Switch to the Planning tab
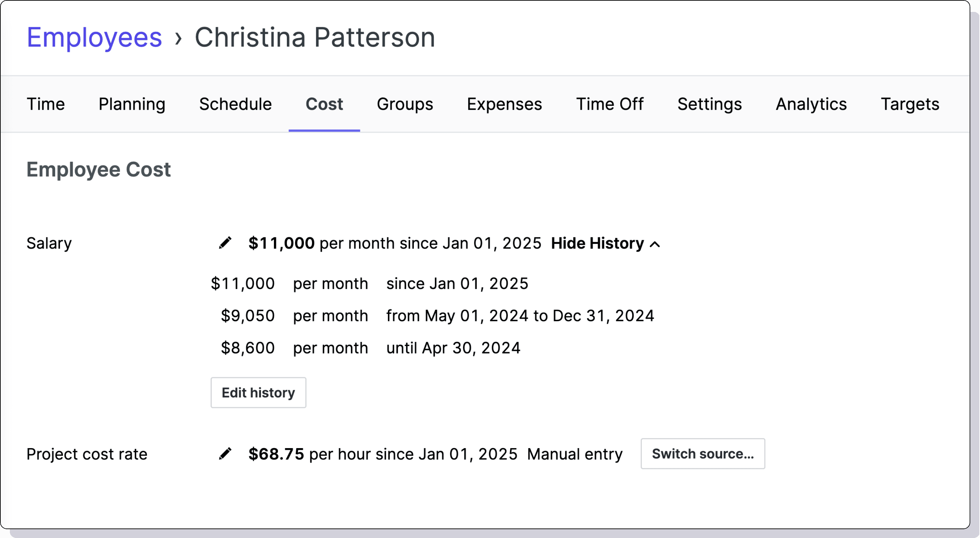Viewport: 980px width, 538px height. click(132, 104)
